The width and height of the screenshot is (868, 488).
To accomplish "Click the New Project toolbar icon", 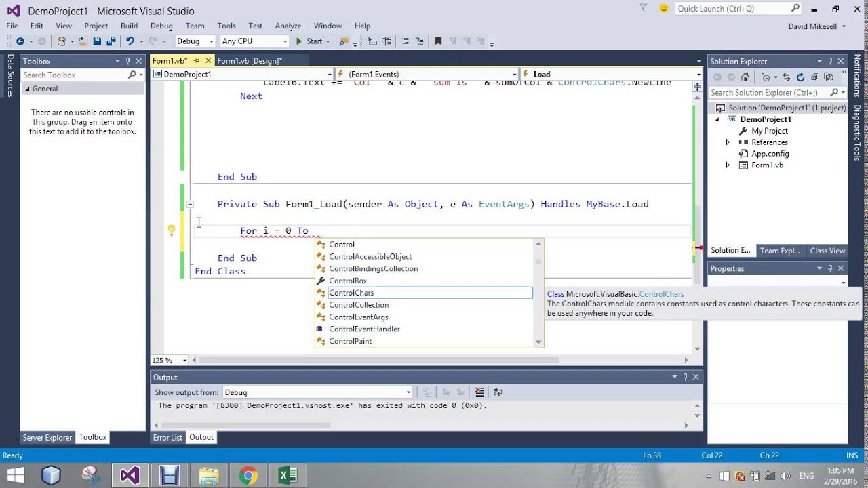I will [62, 41].
